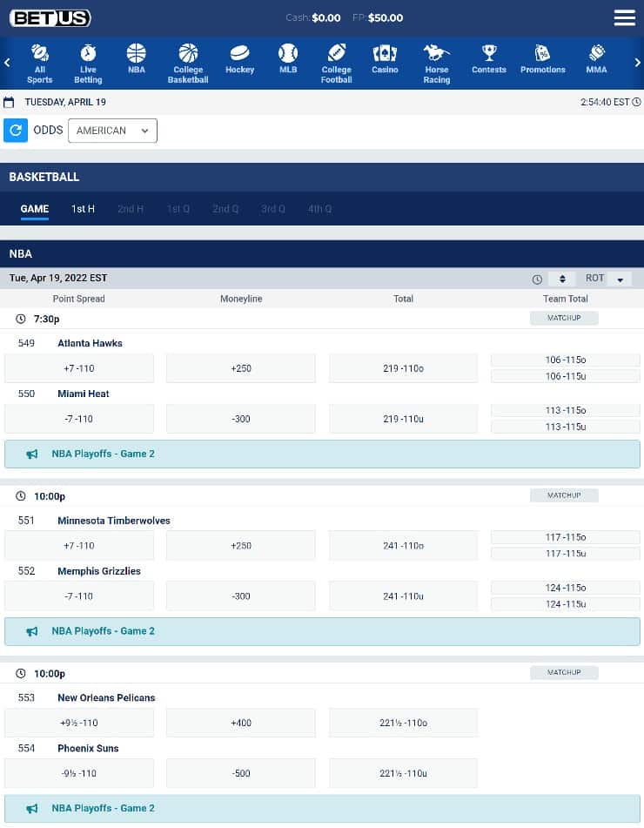Viewport: 644px width, 828px height.
Task: Bet New Orleans Pelicans +9½ -110 spread
Action: [x=79, y=723]
